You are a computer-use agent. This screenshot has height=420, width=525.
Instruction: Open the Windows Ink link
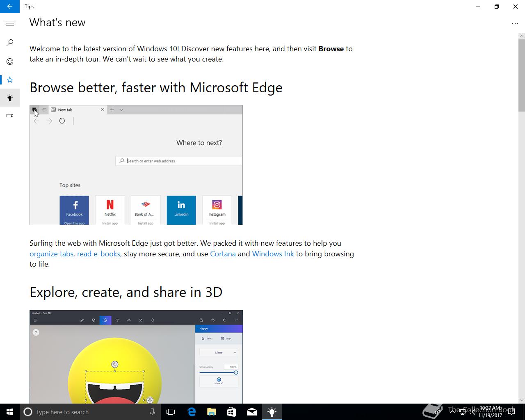point(273,254)
